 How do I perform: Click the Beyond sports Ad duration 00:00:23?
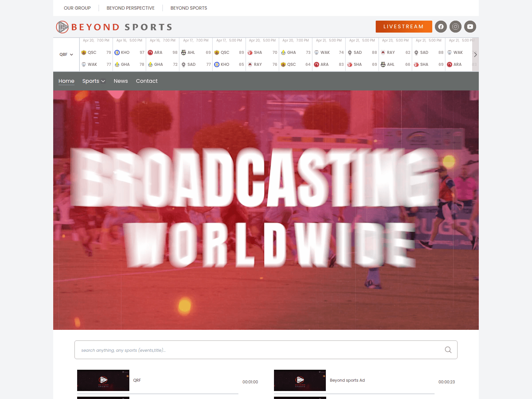pos(447,382)
